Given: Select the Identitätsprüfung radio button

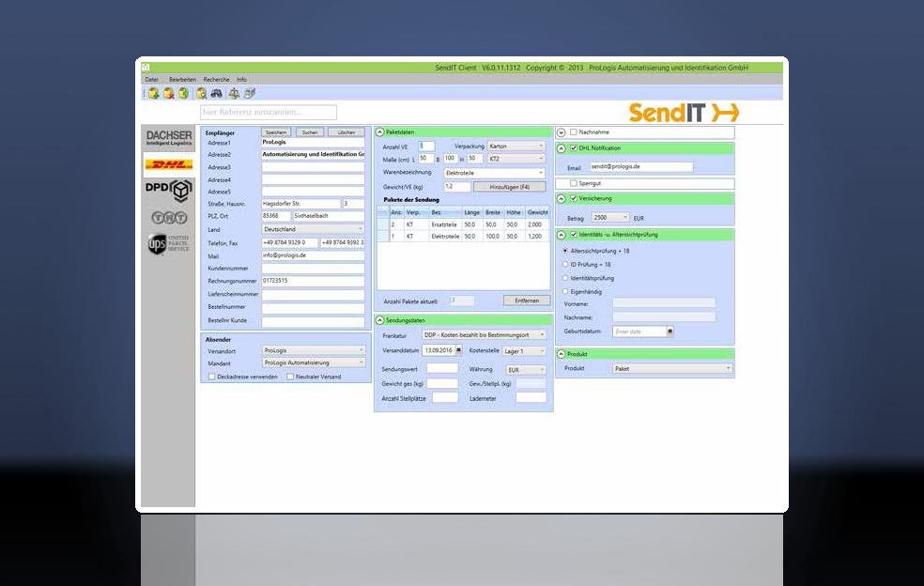Looking at the screenshot, I should pyautogui.click(x=565, y=278).
